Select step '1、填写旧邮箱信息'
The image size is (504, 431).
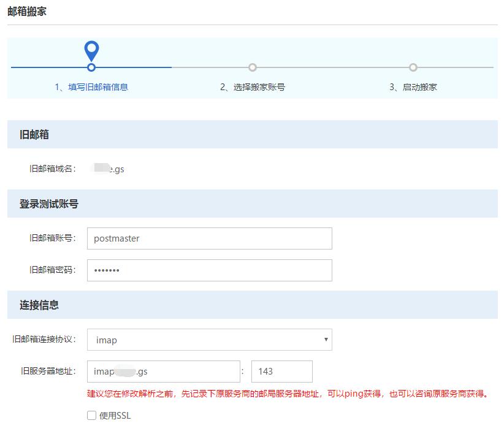[x=91, y=87]
